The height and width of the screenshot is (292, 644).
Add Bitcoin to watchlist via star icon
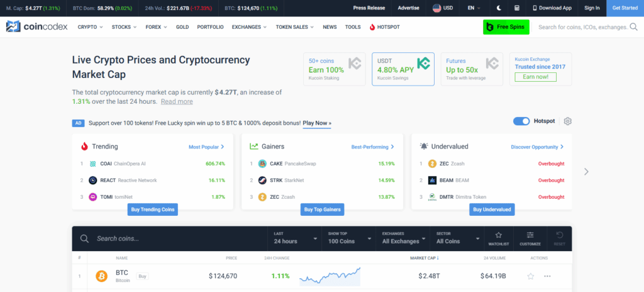(530, 276)
